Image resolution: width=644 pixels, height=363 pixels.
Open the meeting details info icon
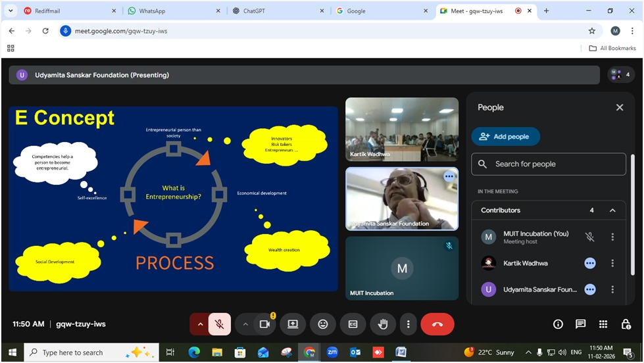point(558,324)
